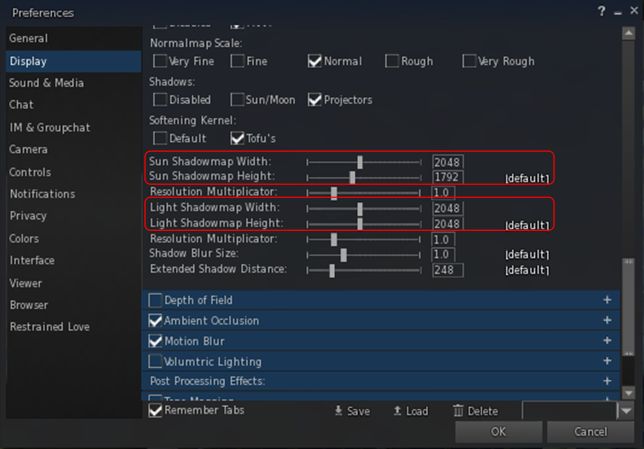Select Sun/Moon shadows option

pyautogui.click(x=238, y=100)
